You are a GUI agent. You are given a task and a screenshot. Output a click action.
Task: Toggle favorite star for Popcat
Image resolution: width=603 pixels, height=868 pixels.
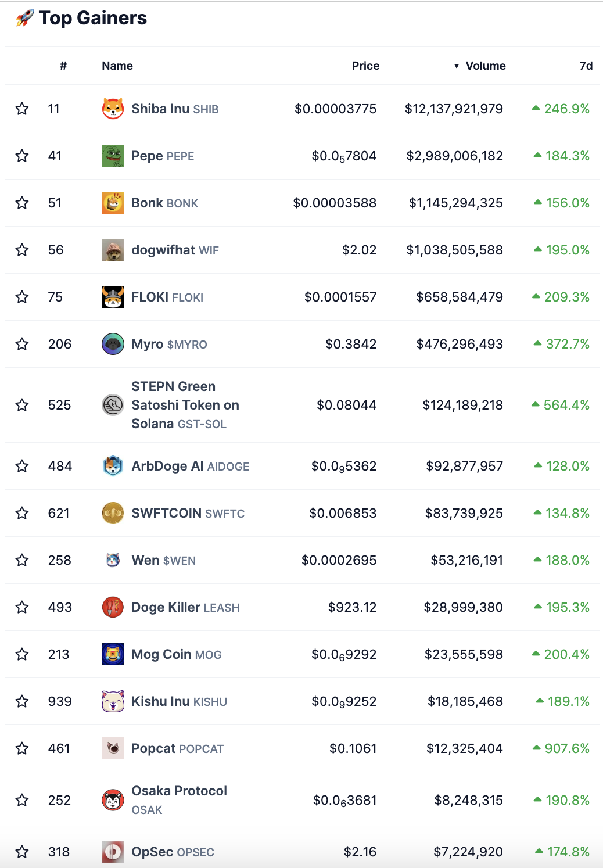pyautogui.click(x=22, y=748)
